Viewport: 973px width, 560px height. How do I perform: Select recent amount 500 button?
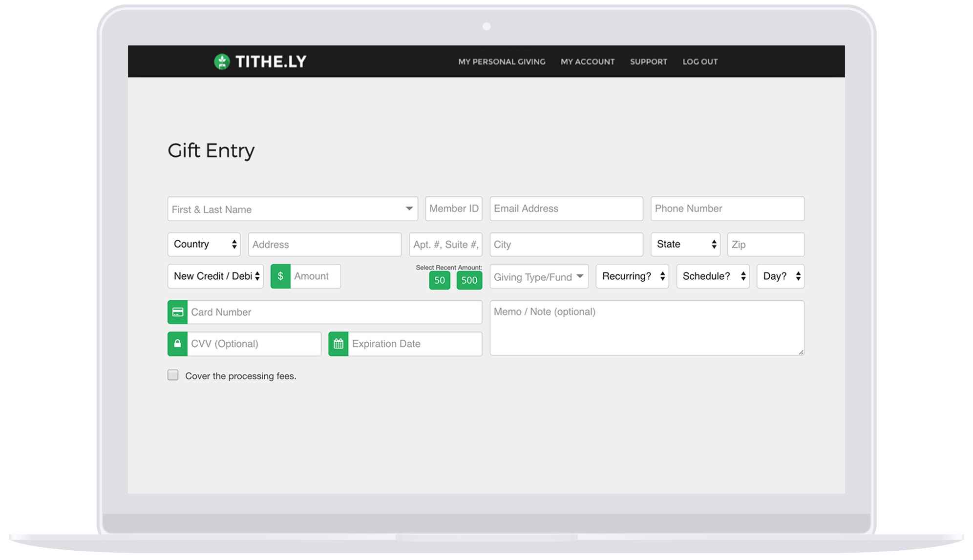pyautogui.click(x=469, y=280)
